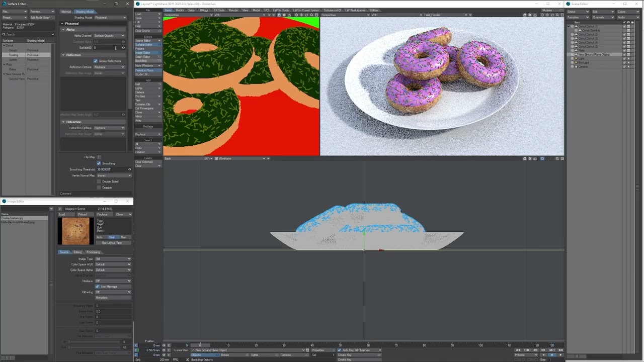The height and width of the screenshot is (362, 644).
Task: Click the envelope icon beside Smoothing Threshold
Action: (129, 169)
